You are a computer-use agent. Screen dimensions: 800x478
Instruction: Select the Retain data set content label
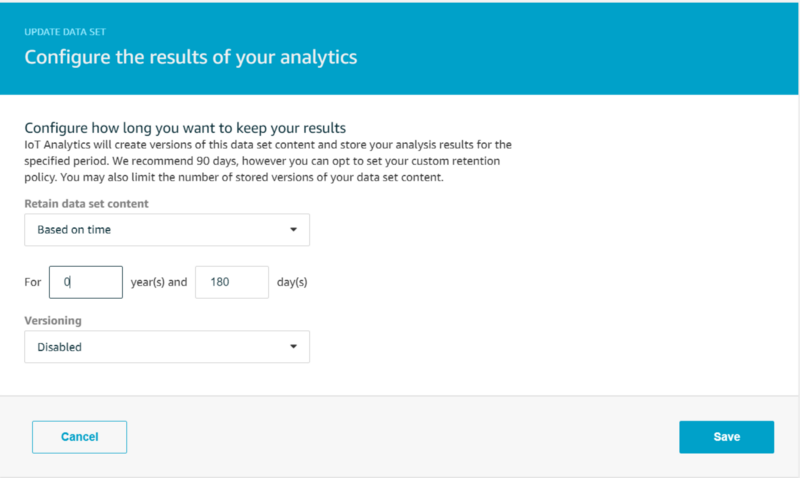coord(86,204)
